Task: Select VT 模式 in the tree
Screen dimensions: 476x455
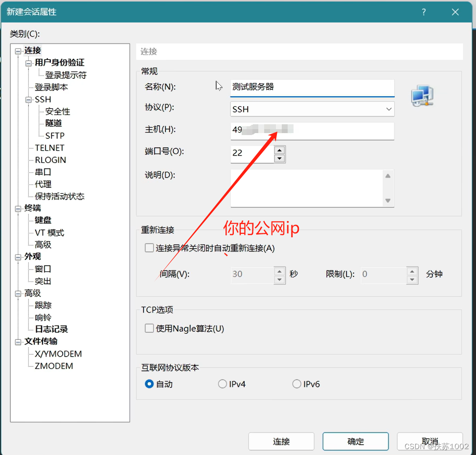Action: click(49, 233)
